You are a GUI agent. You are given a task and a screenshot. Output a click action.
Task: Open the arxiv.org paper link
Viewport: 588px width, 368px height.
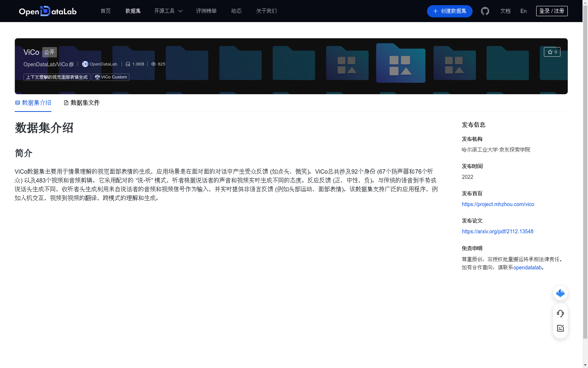497,231
